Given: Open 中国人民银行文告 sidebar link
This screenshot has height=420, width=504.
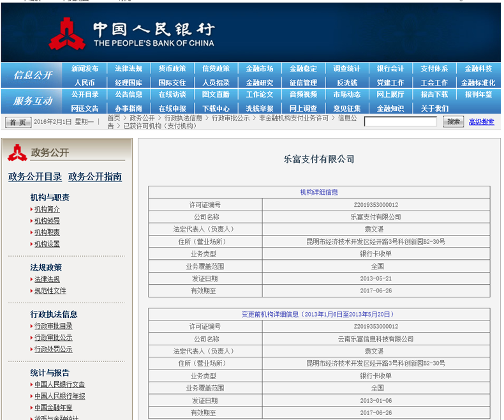Looking at the screenshot, I should pos(60,385).
